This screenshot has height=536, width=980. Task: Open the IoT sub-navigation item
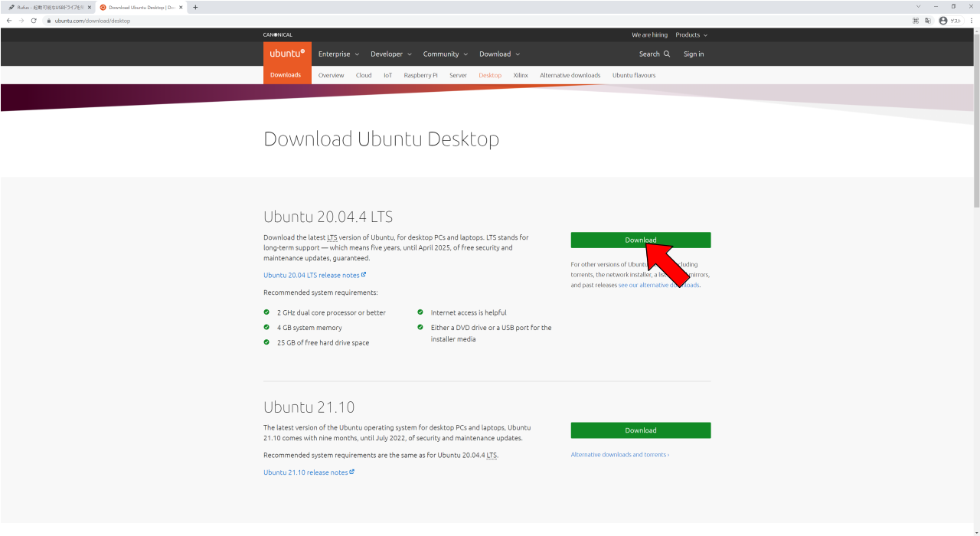point(388,75)
